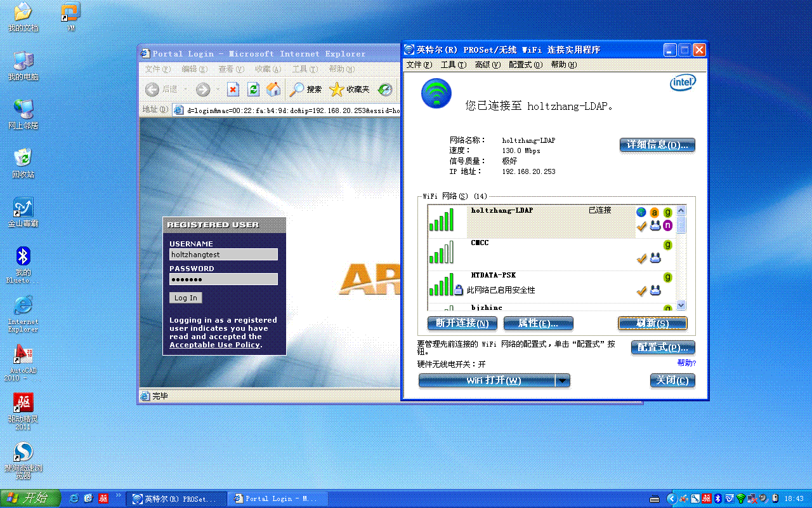Viewport: 812px width, 508px height.
Task: Open the Bluetooth desktop shortcut
Action: coord(23,265)
